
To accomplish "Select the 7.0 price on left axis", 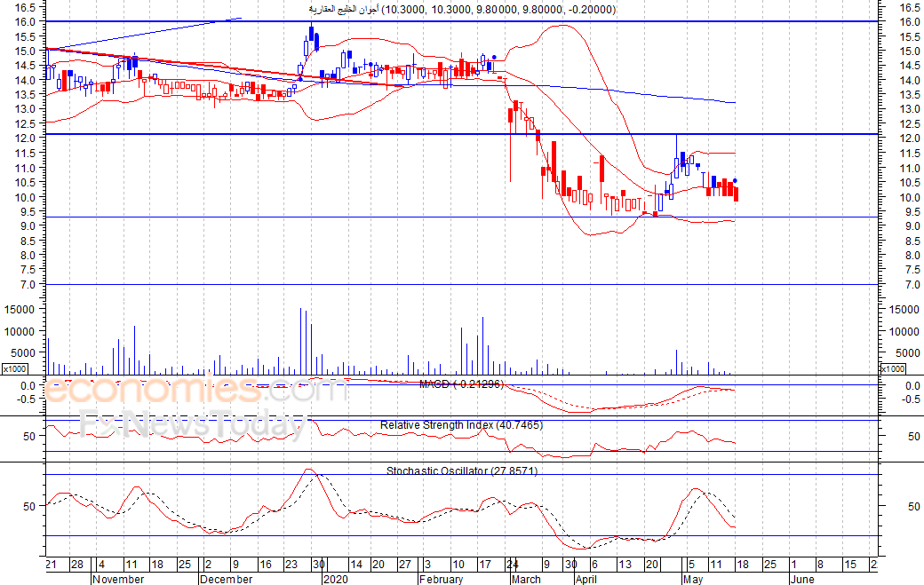I will tap(26, 284).
